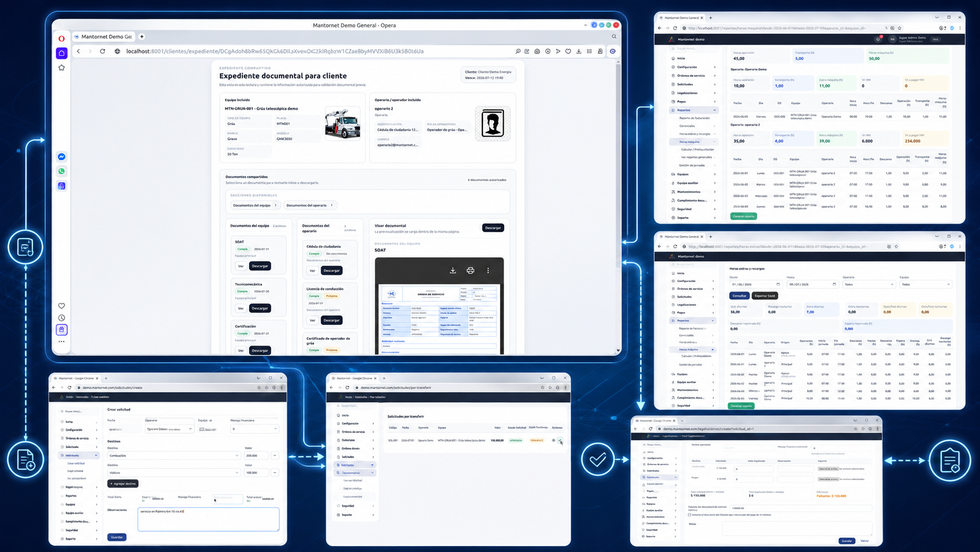Image resolution: width=980 pixels, height=552 pixels.
Task: Click the operario 2 photo thumbnail
Action: 492,124
